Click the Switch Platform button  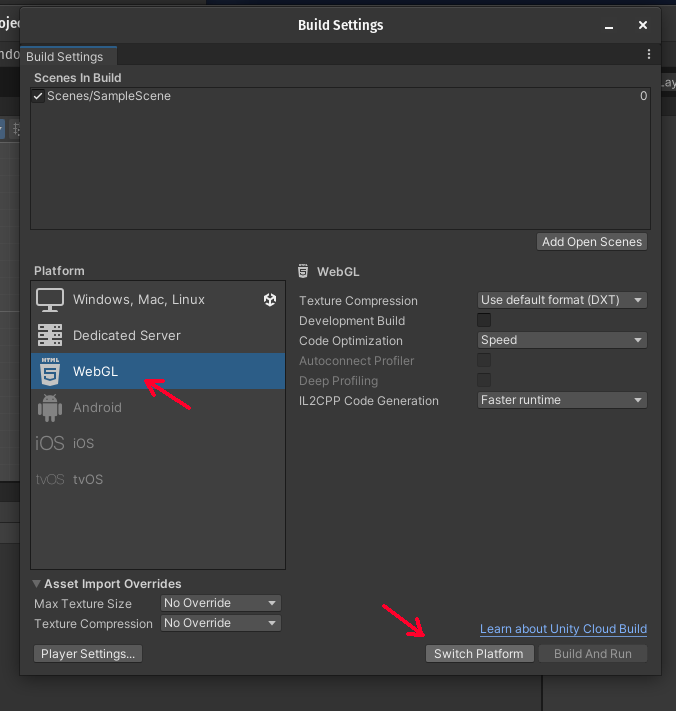pyautogui.click(x=479, y=654)
